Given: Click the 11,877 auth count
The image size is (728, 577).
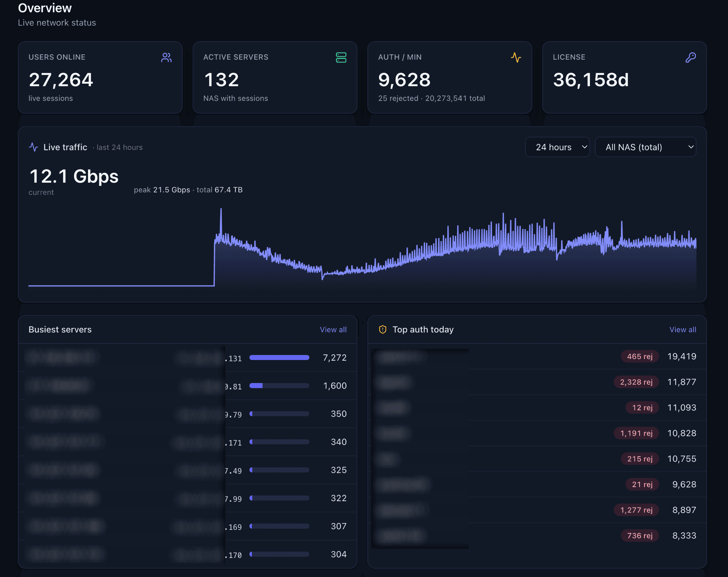Looking at the screenshot, I should click(x=681, y=382).
